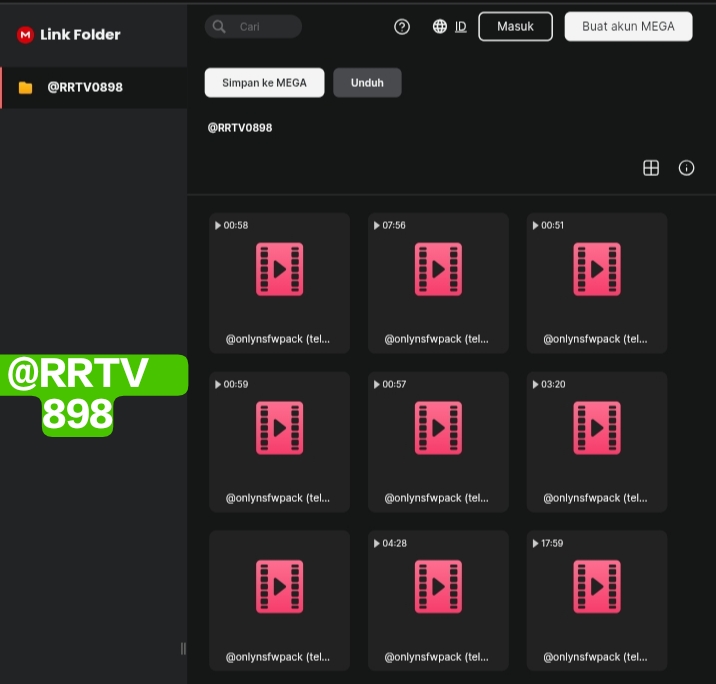Open the 07:56 video file

pos(438,283)
